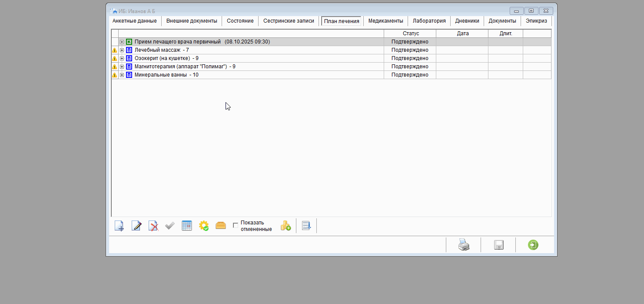Open the calendar schedule icon

click(187, 226)
